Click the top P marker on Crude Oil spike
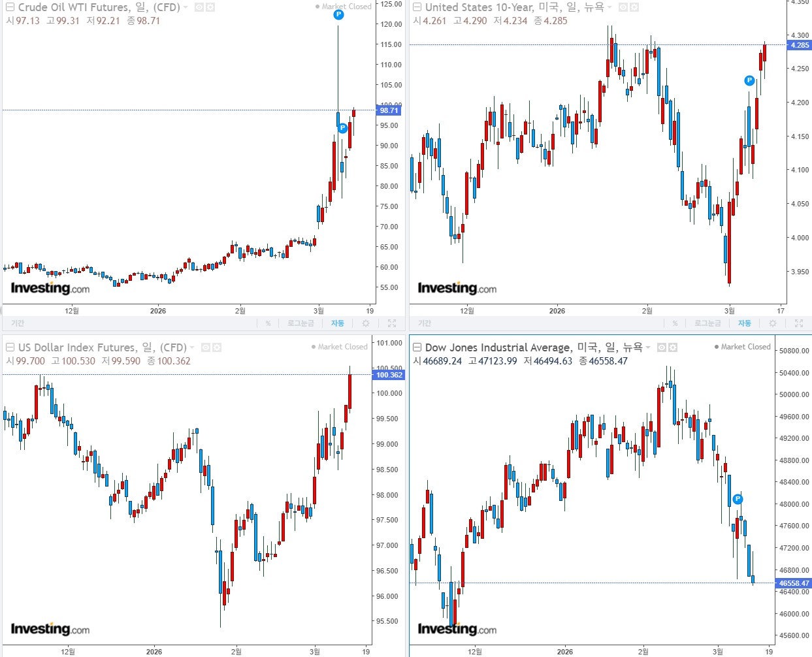The image size is (812, 657). [338, 14]
